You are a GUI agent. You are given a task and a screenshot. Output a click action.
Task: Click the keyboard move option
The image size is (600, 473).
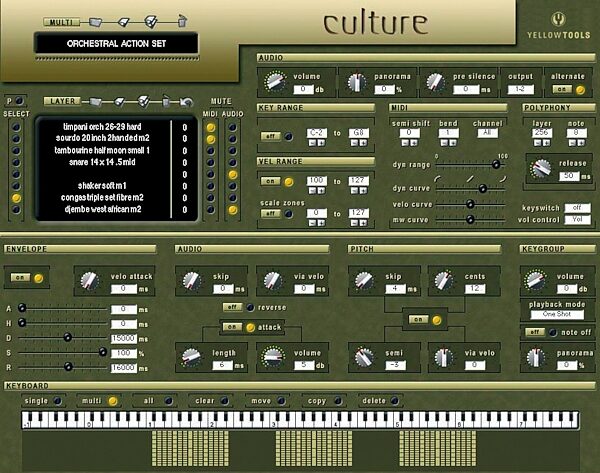pos(268,401)
